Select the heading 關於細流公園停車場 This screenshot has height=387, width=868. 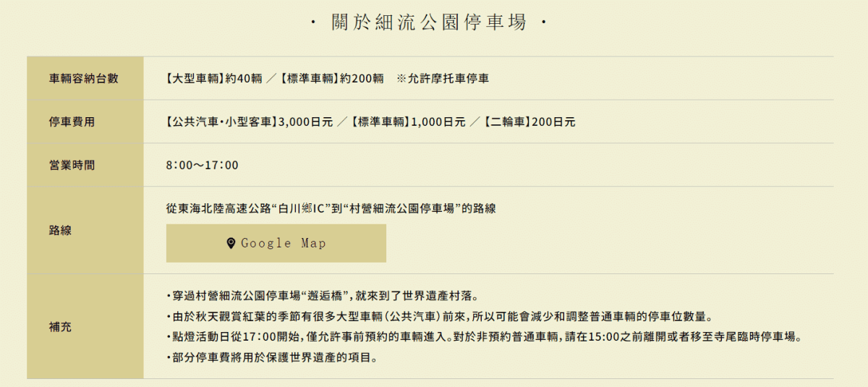pos(428,23)
